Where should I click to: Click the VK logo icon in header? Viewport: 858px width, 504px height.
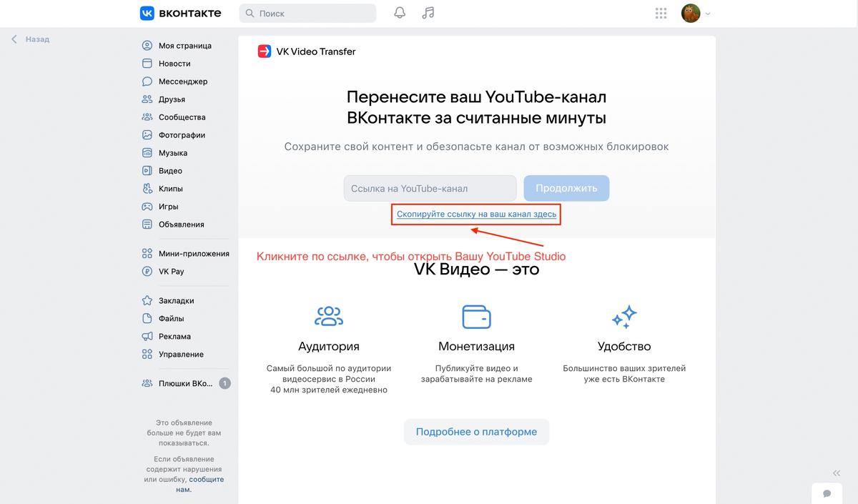coord(148,13)
